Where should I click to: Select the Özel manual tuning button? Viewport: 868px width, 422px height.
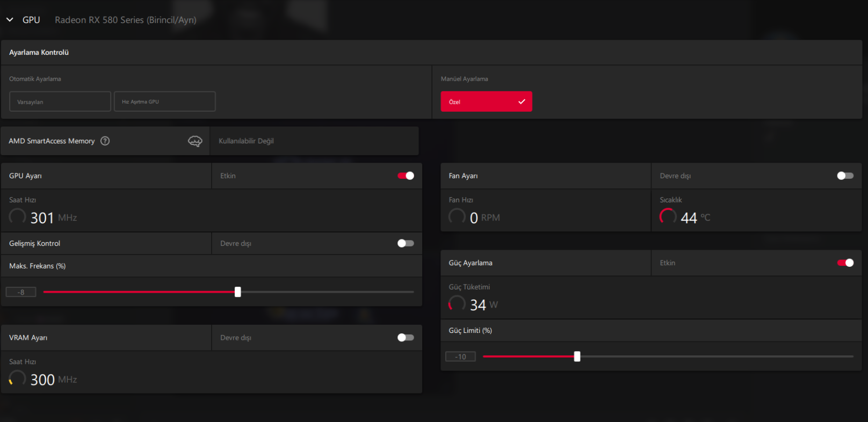point(486,101)
